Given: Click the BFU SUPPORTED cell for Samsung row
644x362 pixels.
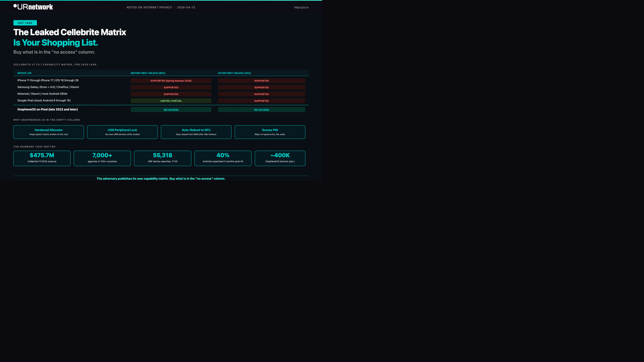Looking at the screenshot, I should pyautogui.click(x=171, y=87).
